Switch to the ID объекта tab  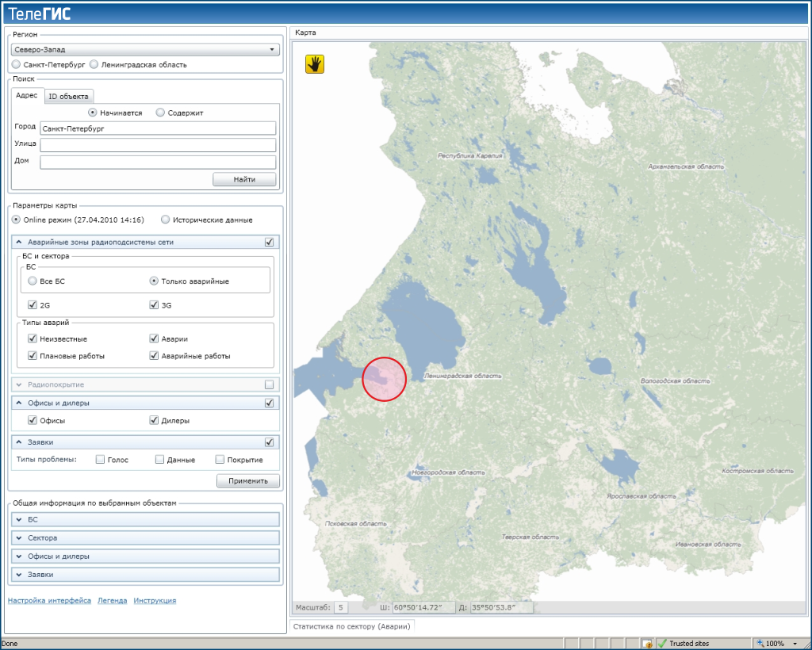tap(68, 96)
